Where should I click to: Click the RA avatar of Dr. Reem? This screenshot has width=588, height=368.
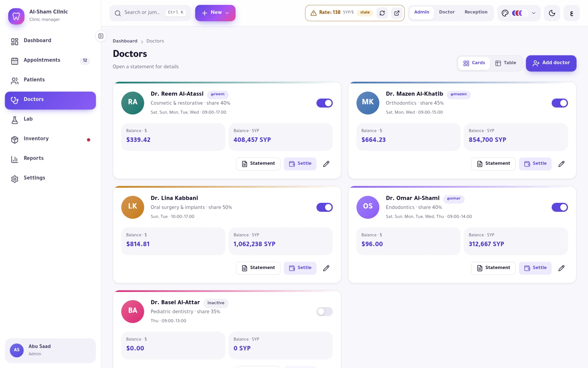tap(133, 103)
